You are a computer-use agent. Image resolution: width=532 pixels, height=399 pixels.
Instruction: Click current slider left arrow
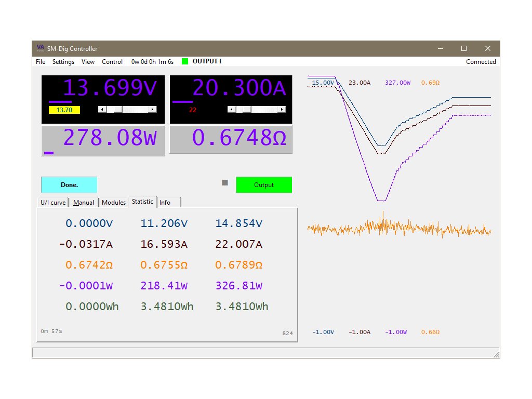(231, 109)
